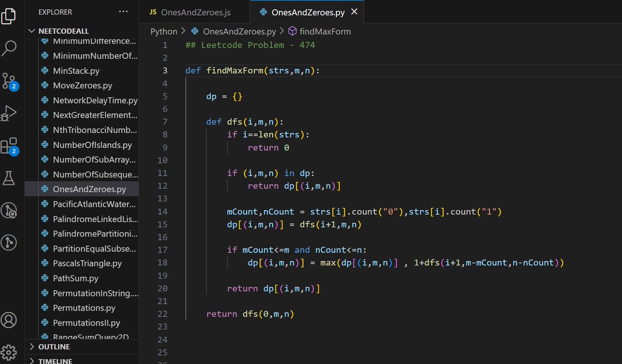Screen dimensions: 622x364
Task: Open NthTribonacciNumb file
Action: [x=95, y=130]
